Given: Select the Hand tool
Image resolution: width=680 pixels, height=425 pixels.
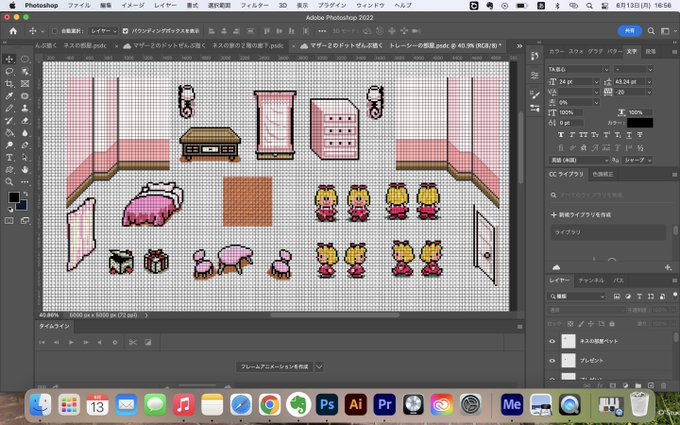Looking at the screenshot, I should tap(25, 170).
